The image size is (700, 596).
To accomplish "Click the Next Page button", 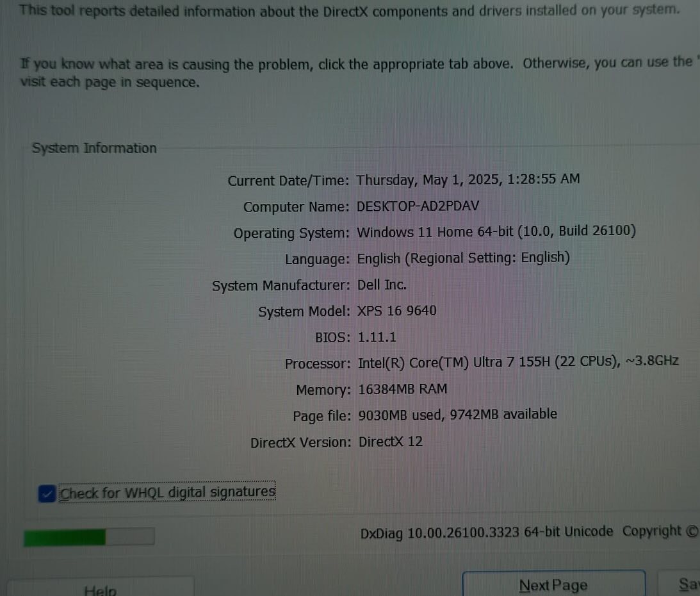I will 553,585.
